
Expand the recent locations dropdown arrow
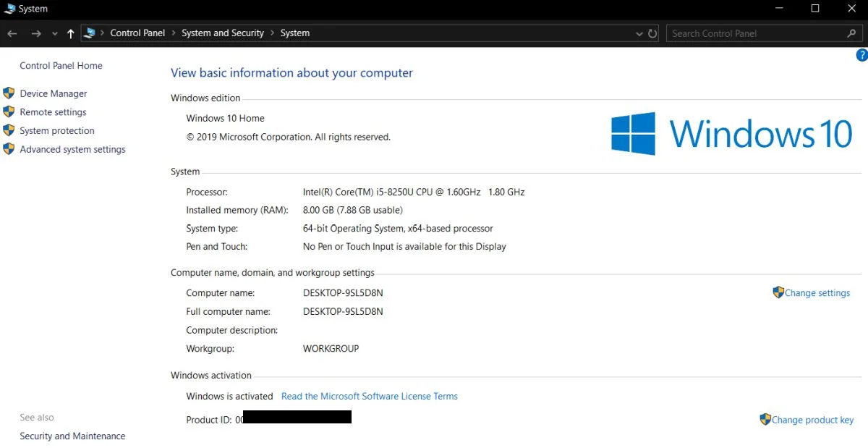tap(55, 34)
